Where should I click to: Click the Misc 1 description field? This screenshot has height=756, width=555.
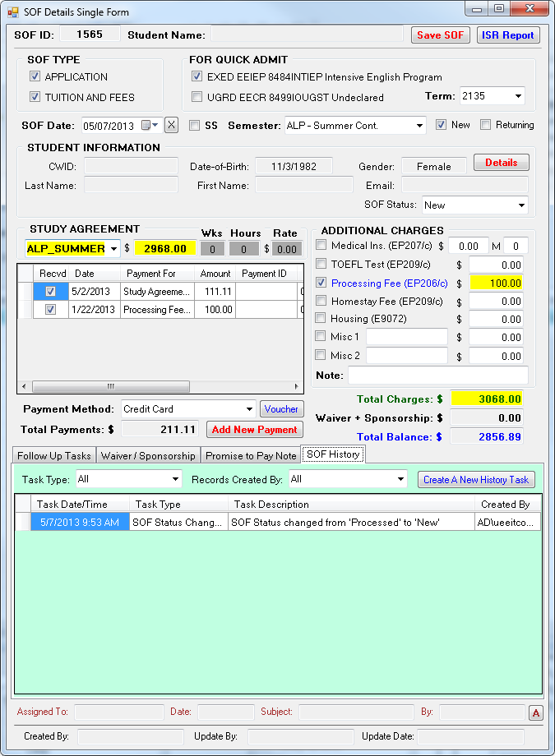pyautogui.click(x=407, y=337)
